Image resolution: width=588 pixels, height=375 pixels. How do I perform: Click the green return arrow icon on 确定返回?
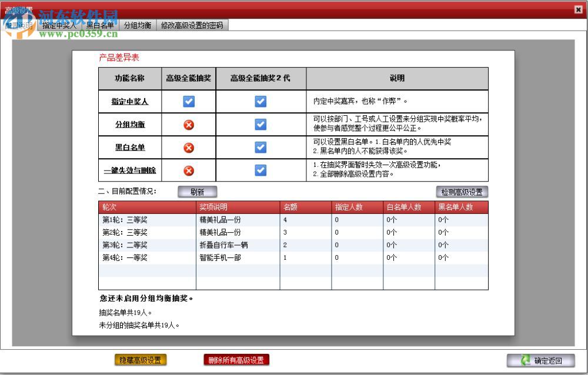(524, 360)
